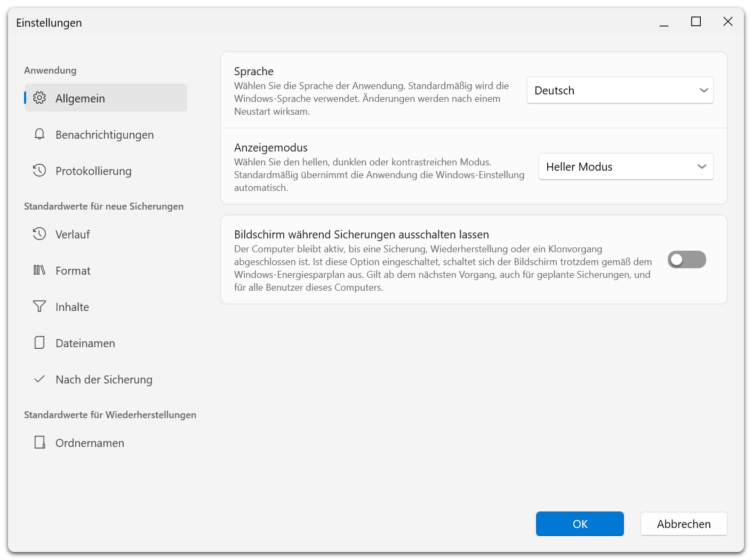Expand the Anzeigemodus dropdown showing Heller Modus
The height and width of the screenshot is (560, 752).
626,166
